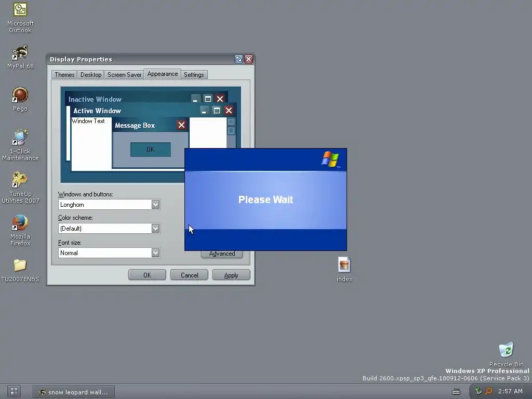This screenshot has height=399, width=532.
Task: Click Active Window preview minimize icon
Action: point(204,110)
